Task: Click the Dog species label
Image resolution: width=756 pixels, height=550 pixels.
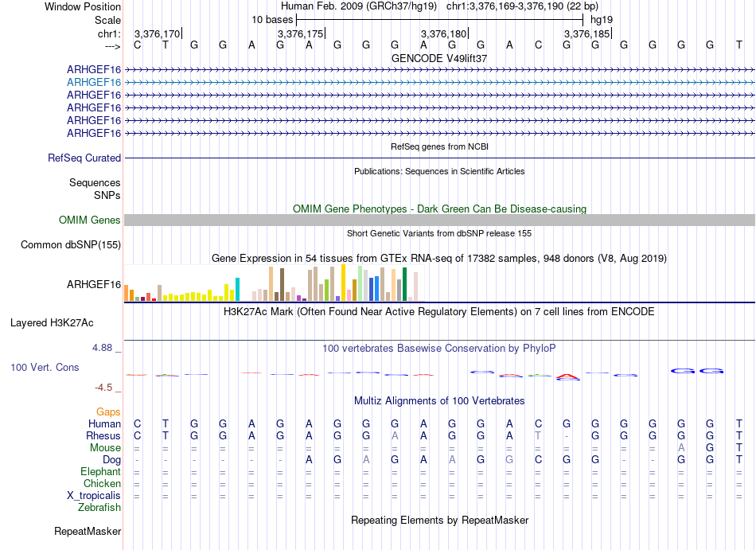Action: click(x=112, y=460)
